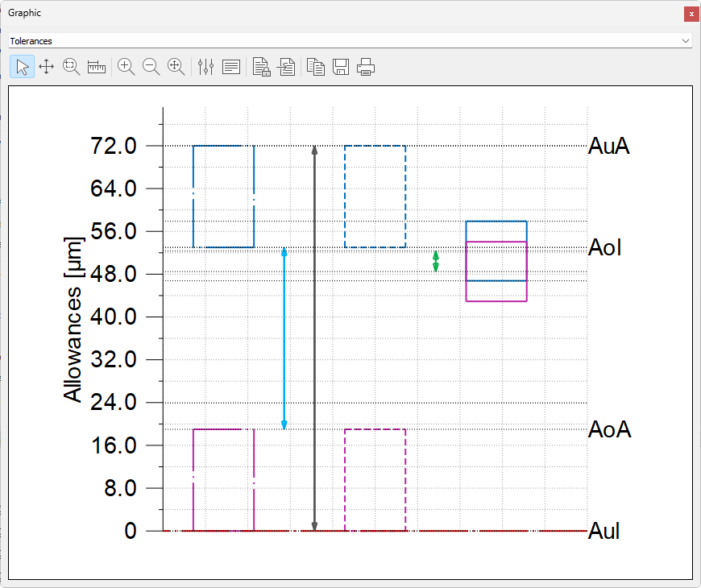Screen dimensions: 701x588
Task: Zoom out of the graphic
Action: pos(151,67)
